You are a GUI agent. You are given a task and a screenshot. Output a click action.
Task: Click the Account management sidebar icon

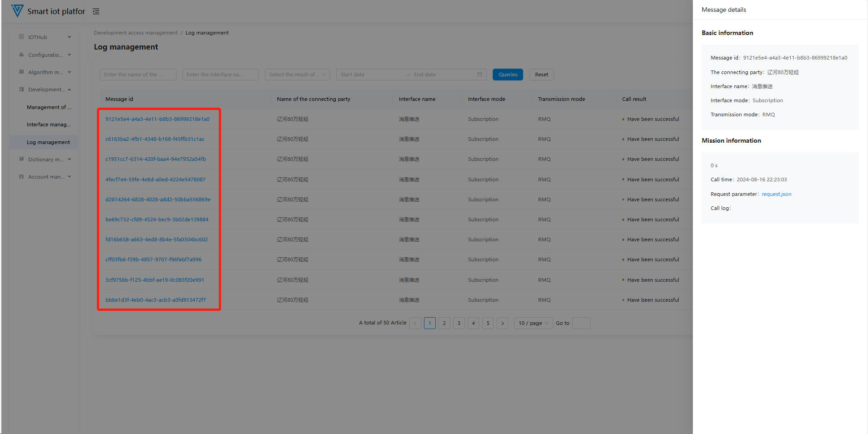click(x=21, y=176)
